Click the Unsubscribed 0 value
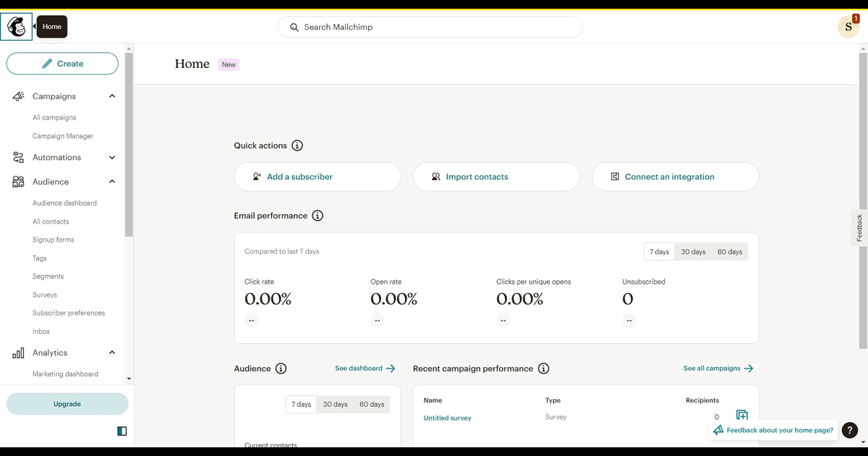 tap(628, 299)
